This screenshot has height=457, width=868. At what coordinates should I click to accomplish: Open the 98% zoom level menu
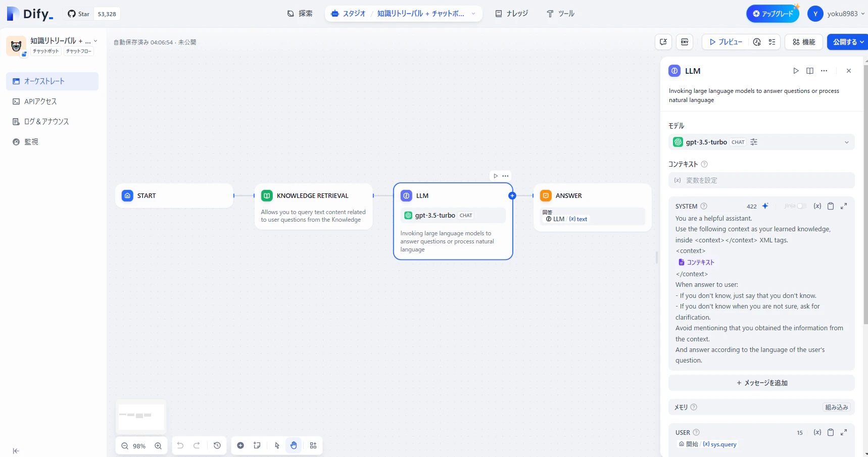[x=139, y=446]
